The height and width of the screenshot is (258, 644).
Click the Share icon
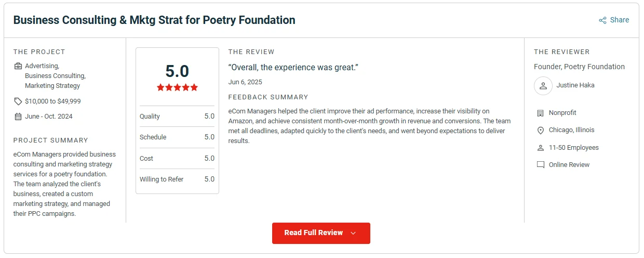[602, 20]
